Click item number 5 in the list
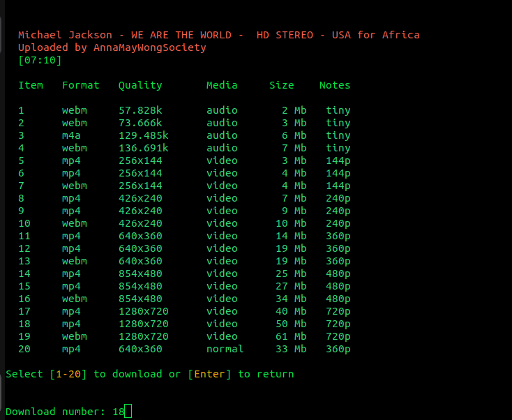Screen dimensions: 512x420 tap(21, 160)
